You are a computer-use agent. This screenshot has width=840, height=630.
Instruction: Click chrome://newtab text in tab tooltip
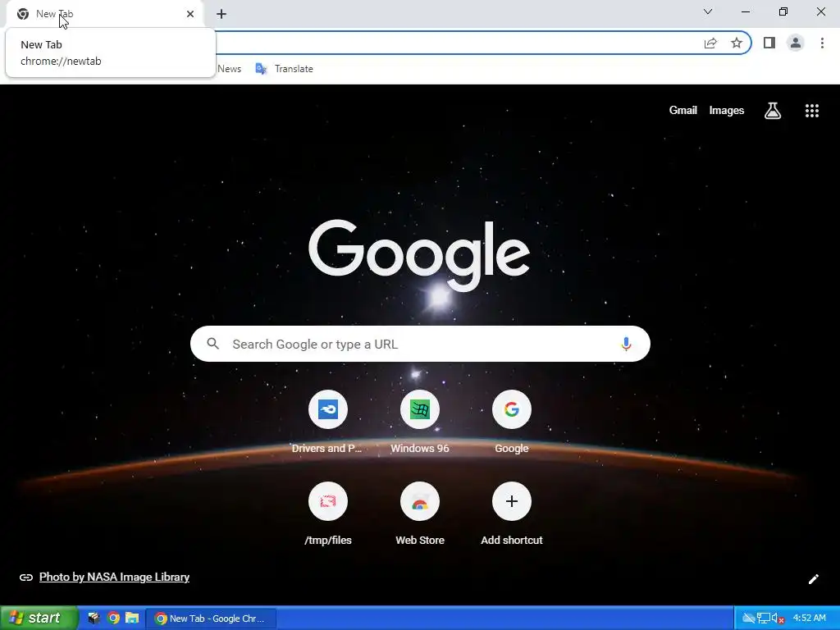[61, 61]
